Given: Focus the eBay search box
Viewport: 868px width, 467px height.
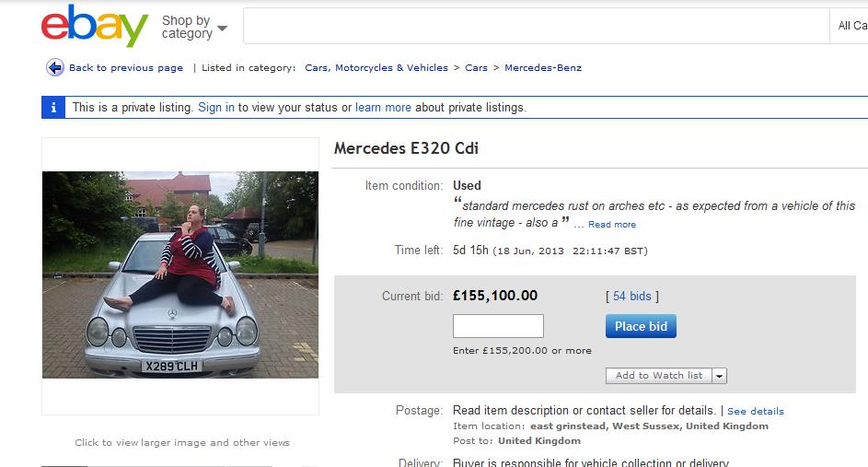Looking at the screenshot, I should point(536,26).
